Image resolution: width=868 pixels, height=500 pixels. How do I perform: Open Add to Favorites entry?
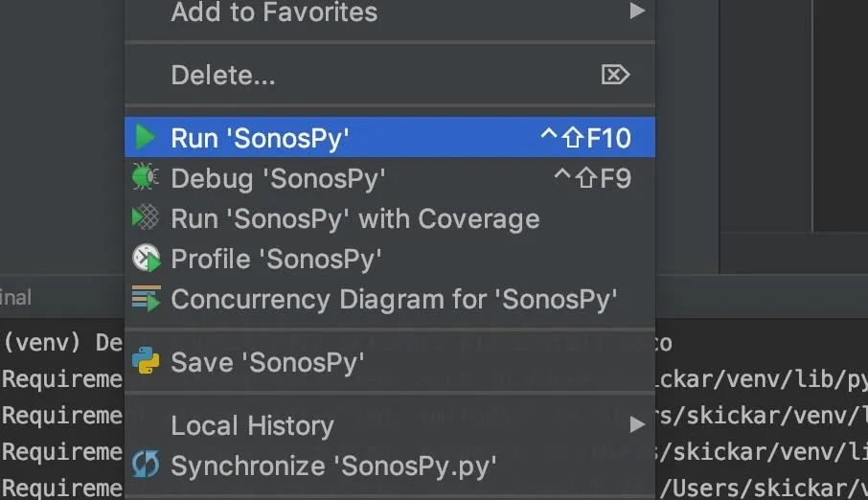pyautogui.click(x=390, y=12)
